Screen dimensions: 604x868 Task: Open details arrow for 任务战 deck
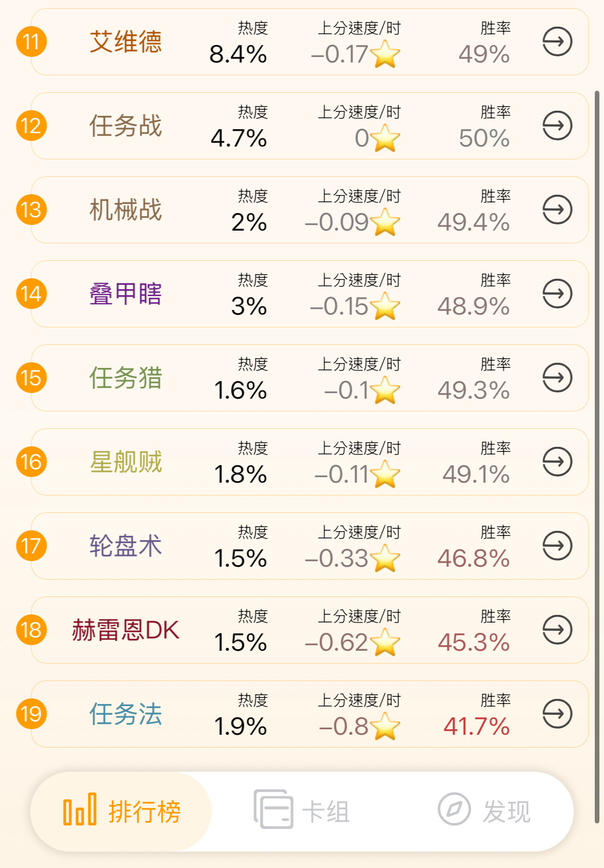(x=557, y=126)
